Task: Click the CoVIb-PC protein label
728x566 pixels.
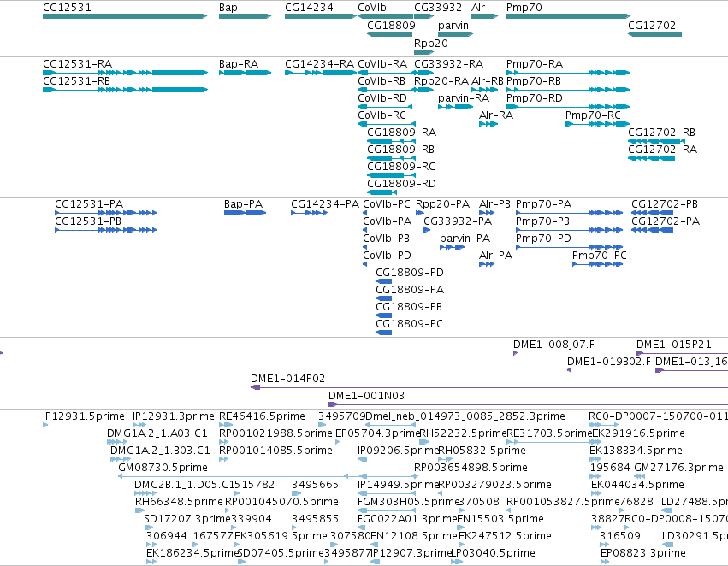Action: pos(387,204)
